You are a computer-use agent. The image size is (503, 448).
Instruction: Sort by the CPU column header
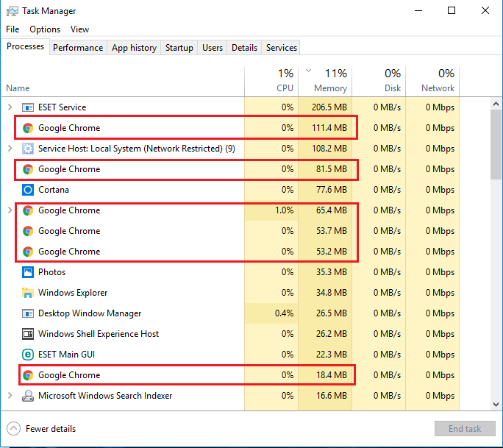pos(271,82)
